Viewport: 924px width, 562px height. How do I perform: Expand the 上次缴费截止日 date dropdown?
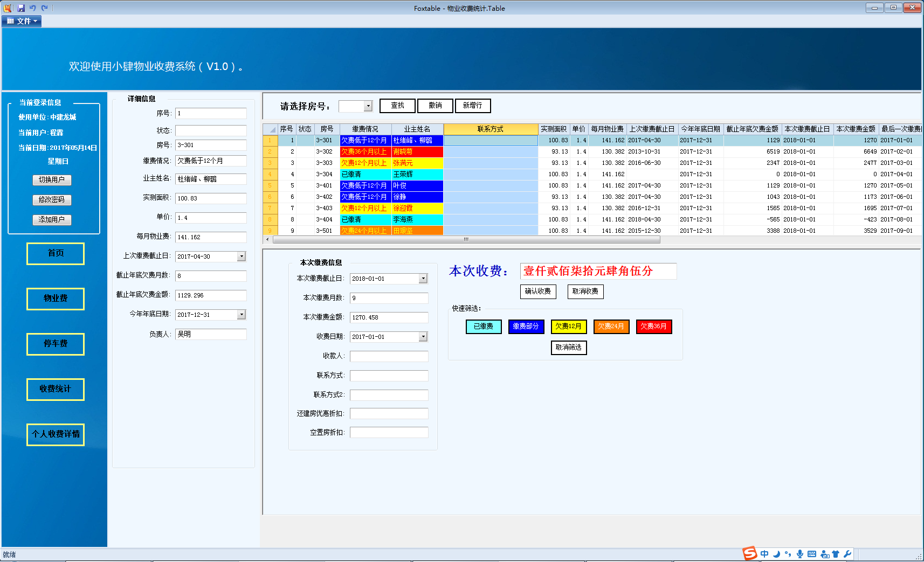tap(242, 256)
